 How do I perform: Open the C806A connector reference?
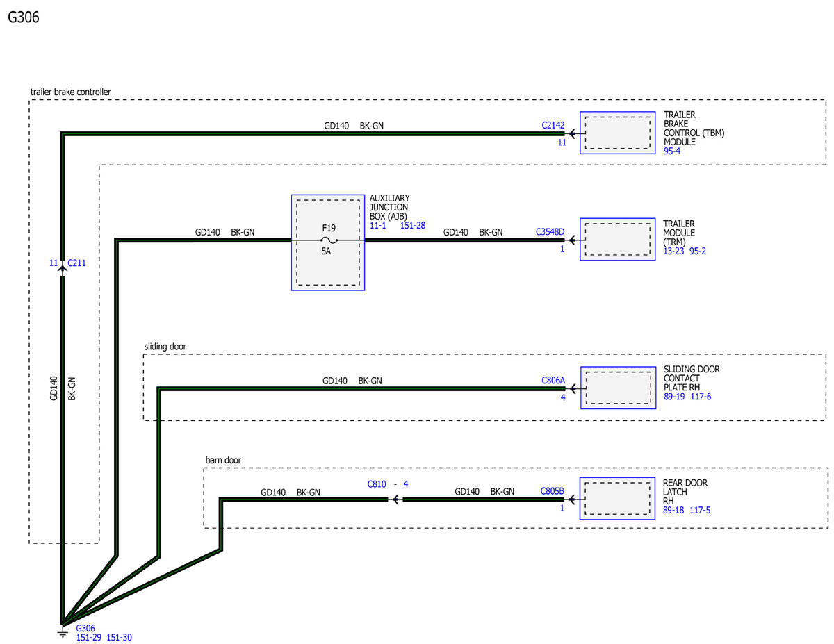[553, 381]
